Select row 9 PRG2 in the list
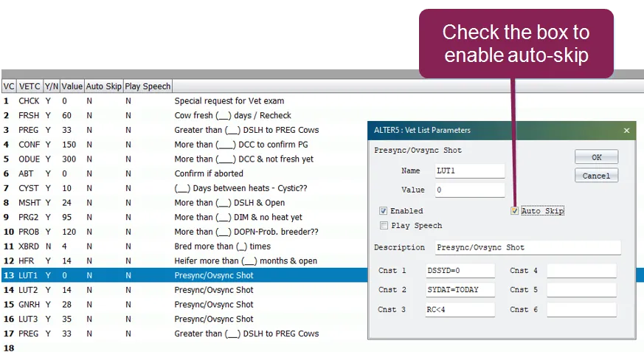 pos(184,217)
